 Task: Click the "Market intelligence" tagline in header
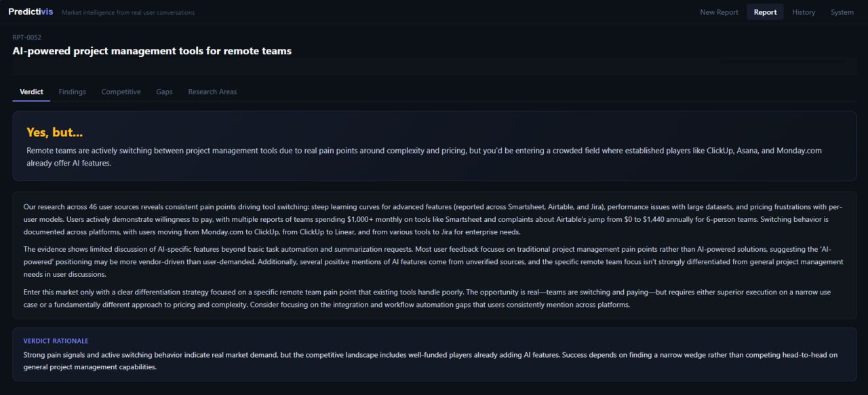pyautogui.click(x=128, y=12)
